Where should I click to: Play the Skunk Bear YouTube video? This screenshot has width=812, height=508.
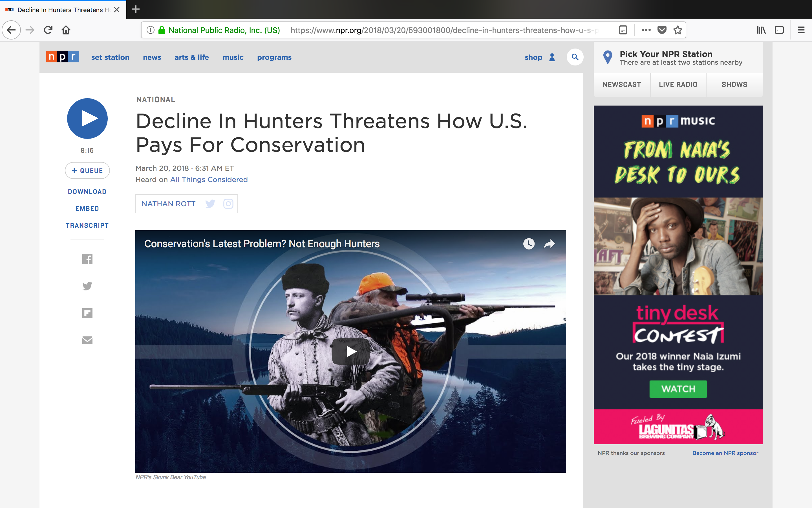coord(351,351)
